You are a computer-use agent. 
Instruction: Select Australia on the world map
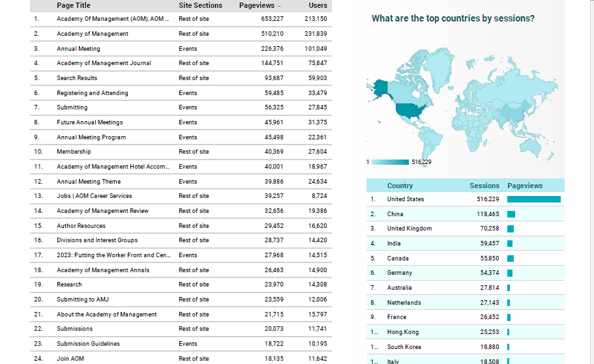coord(531,147)
